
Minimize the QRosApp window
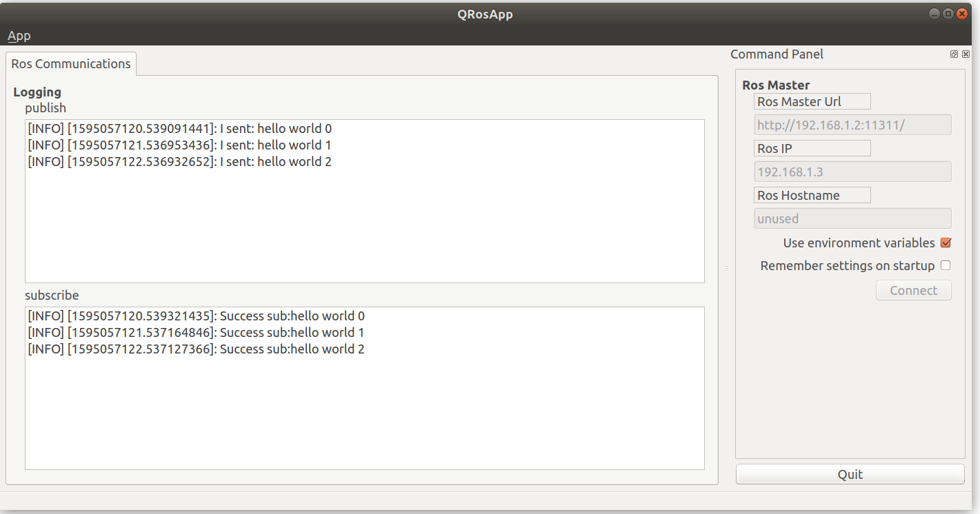[x=934, y=13]
